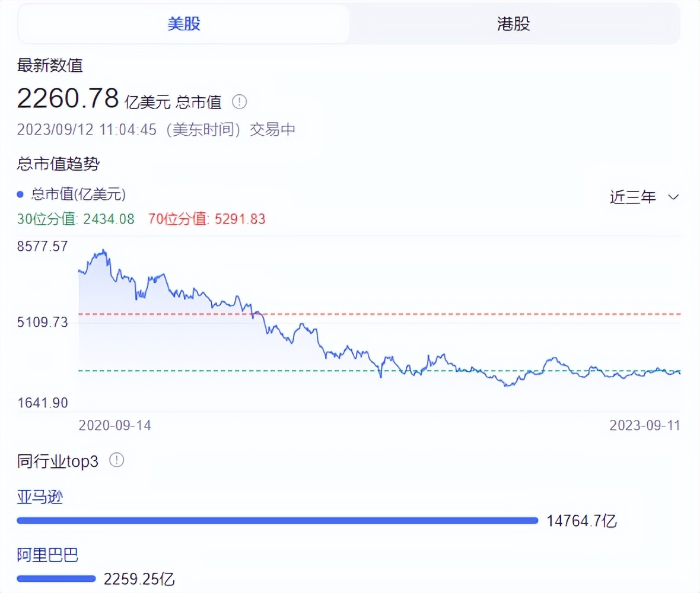Click the 2260.78 latest value figure

coord(68,98)
